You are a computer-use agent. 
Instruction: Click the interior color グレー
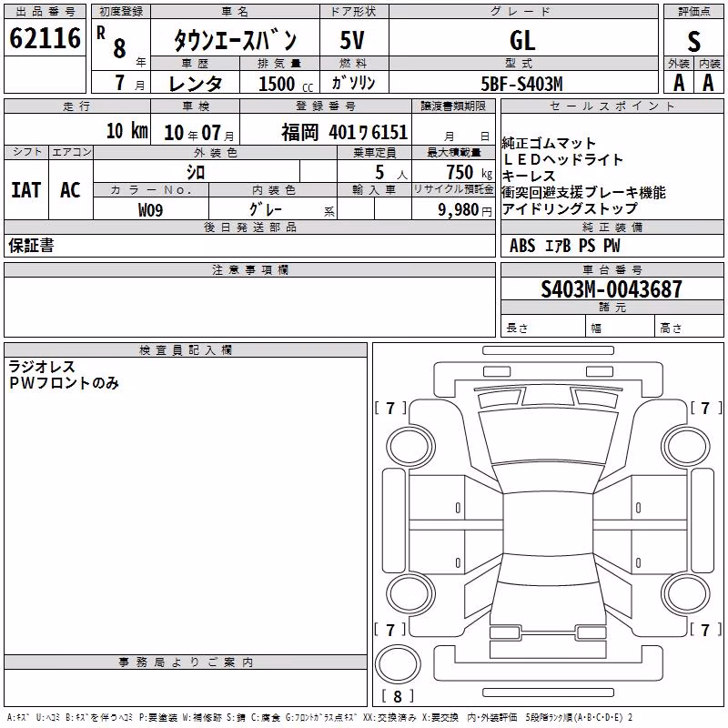point(266,210)
